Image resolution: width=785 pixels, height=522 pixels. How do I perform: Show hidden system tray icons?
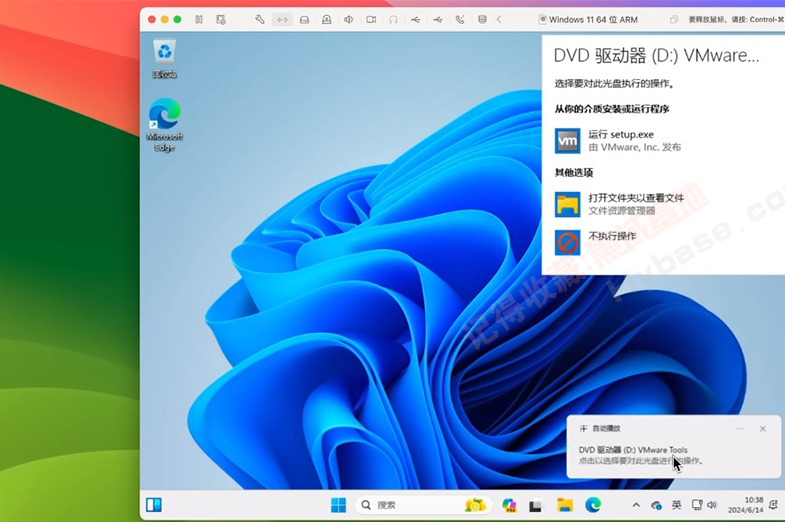coord(636,505)
